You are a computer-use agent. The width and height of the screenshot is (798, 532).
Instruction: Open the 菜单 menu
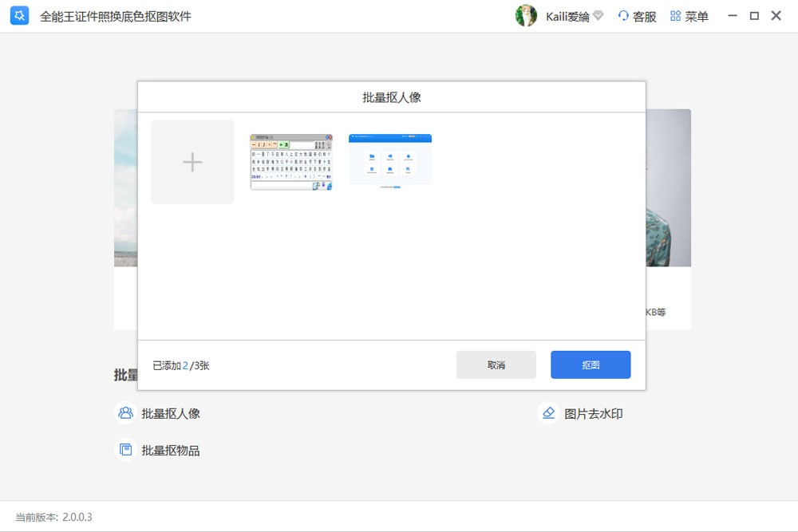(x=689, y=17)
